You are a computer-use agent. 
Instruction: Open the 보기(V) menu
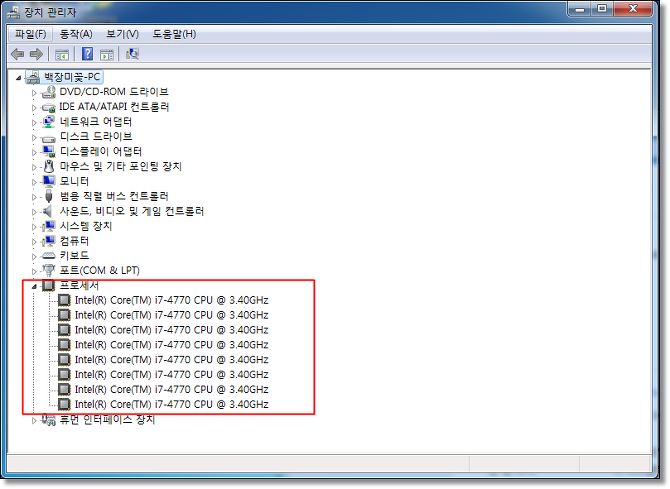click(x=122, y=34)
